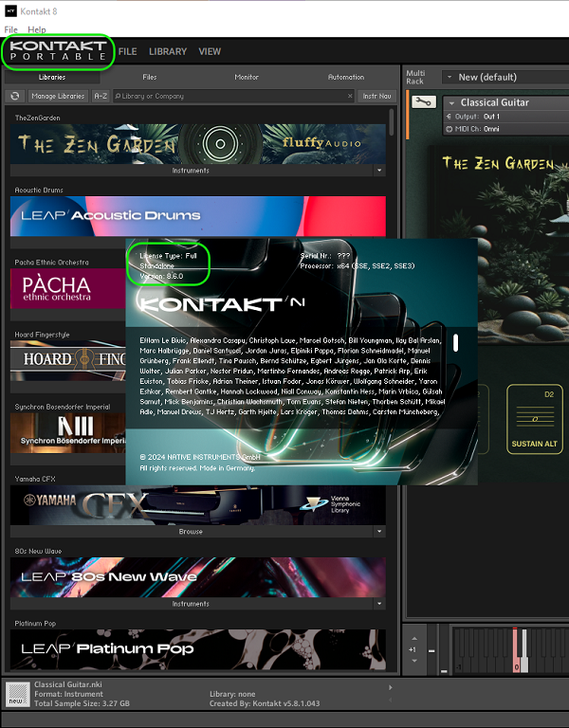Select the LEAP Acoustic Drums banner
The image size is (569, 728).
pos(198,216)
